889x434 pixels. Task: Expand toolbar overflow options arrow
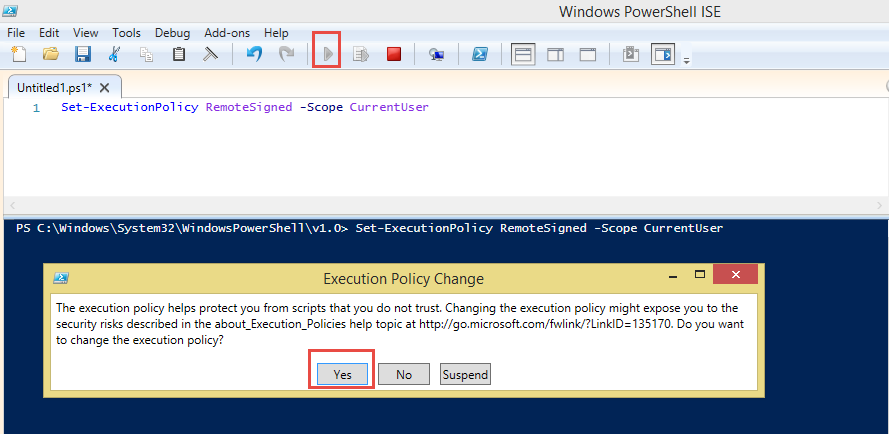point(686,60)
